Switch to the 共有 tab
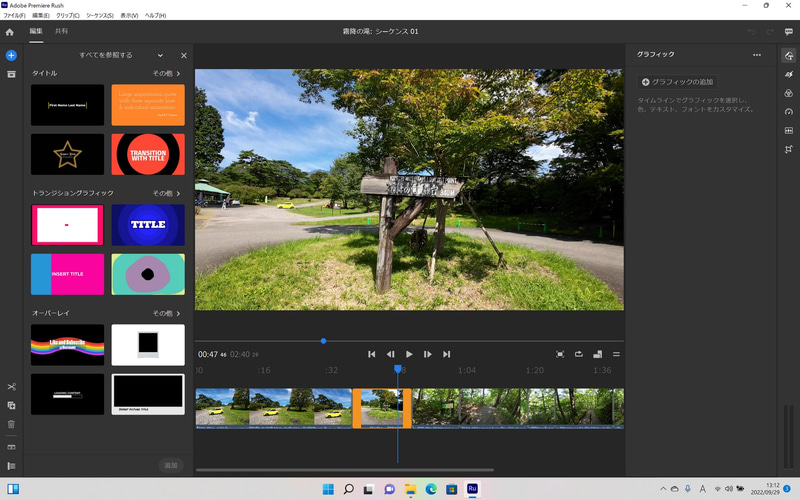This screenshot has height=500, width=800. pyautogui.click(x=61, y=31)
